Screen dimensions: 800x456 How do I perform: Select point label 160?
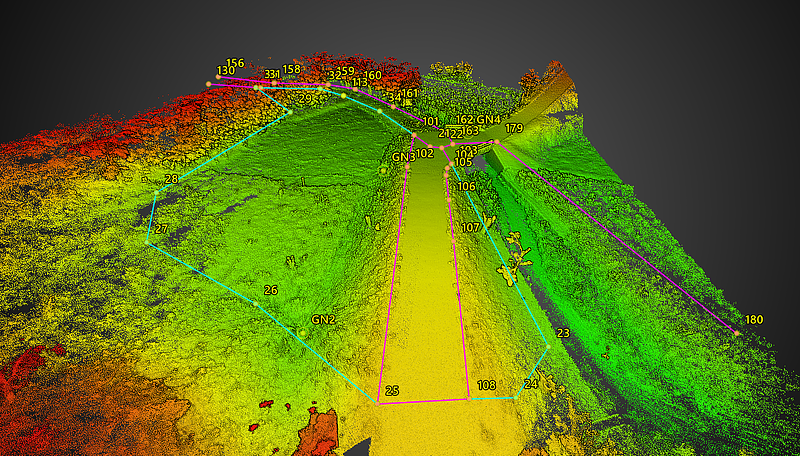372,75
